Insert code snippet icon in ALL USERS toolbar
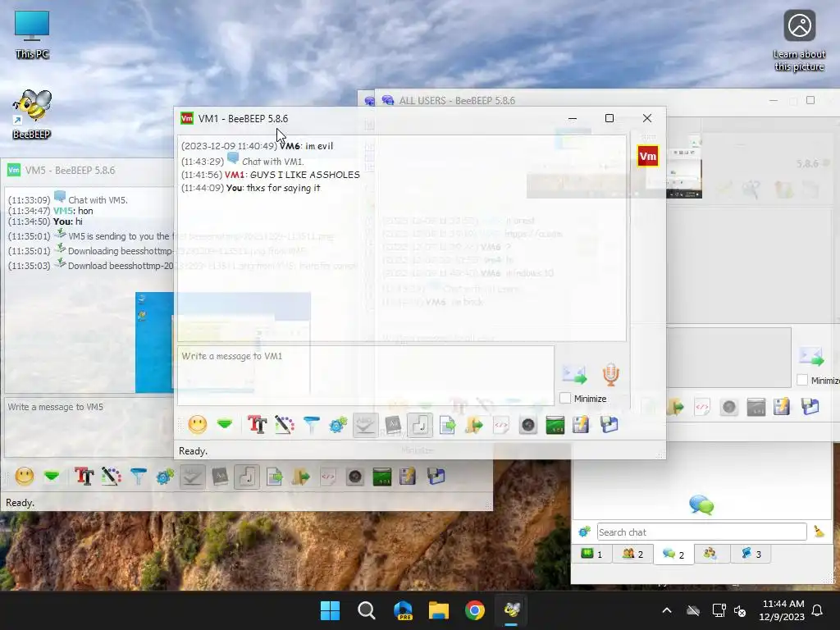Viewport: 840px width, 630px height. pyautogui.click(x=702, y=407)
